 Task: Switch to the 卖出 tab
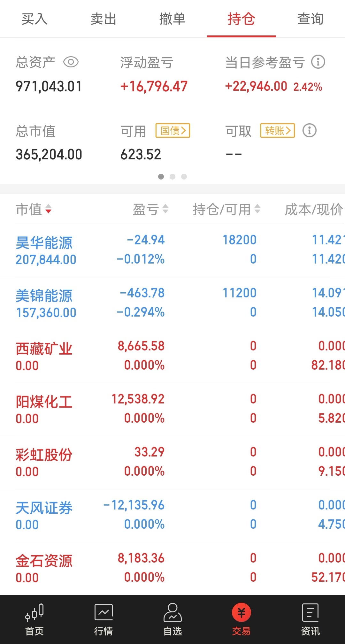(103, 19)
